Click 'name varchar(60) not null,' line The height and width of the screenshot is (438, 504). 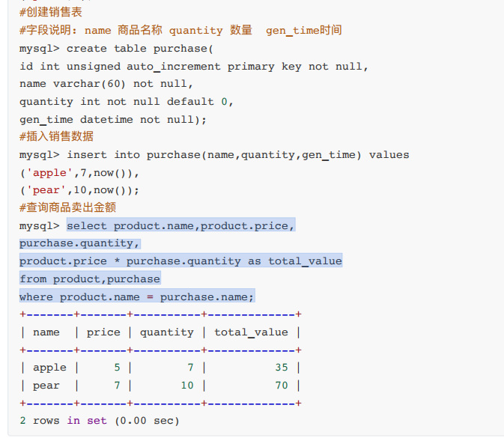pos(106,84)
